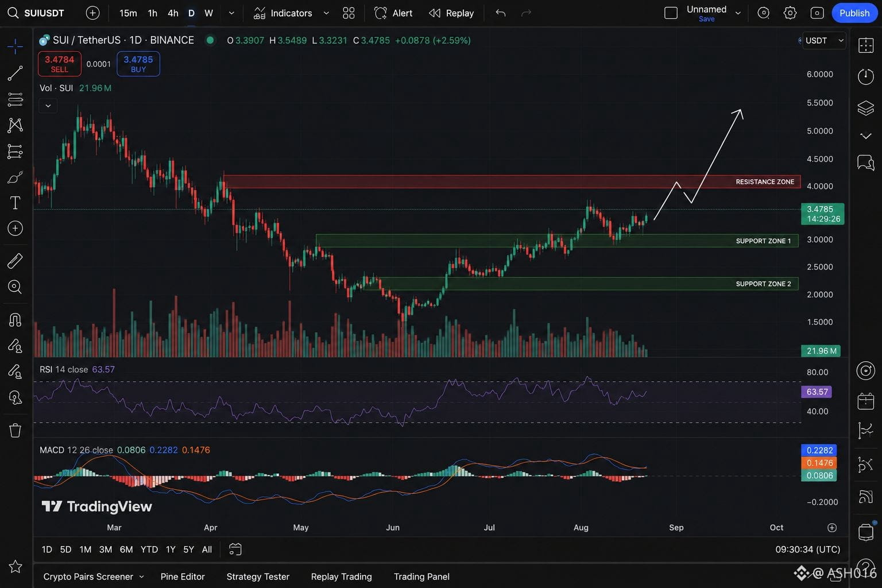This screenshot has height=588, width=882.
Task: Open the economic calendar panel
Action: click(x=866, y=400)
